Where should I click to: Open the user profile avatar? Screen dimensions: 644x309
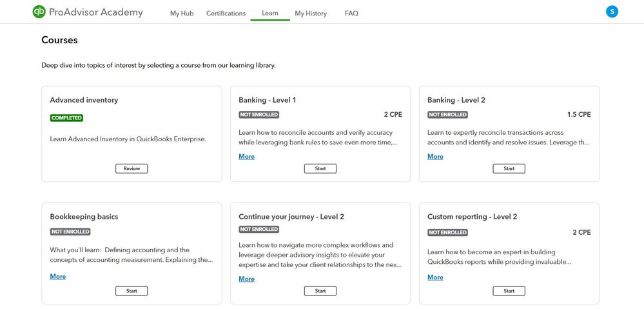tap(612, 12)
